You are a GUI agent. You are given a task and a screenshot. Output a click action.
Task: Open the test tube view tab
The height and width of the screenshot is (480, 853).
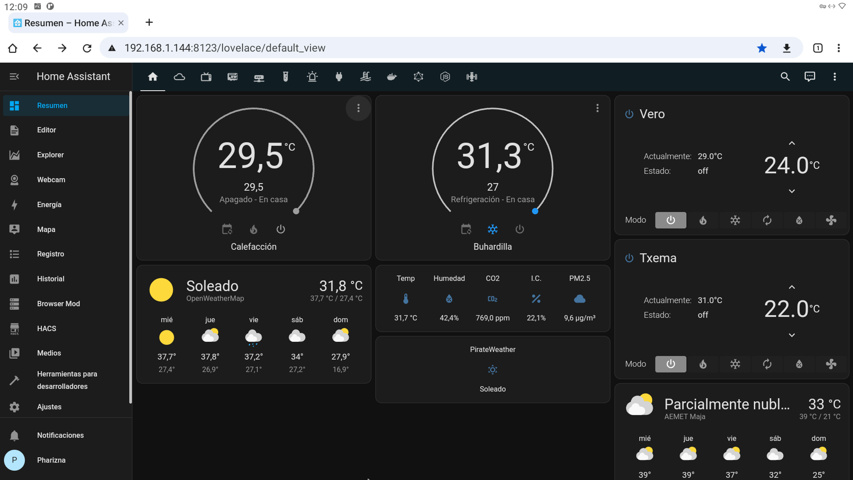[286, 77]
